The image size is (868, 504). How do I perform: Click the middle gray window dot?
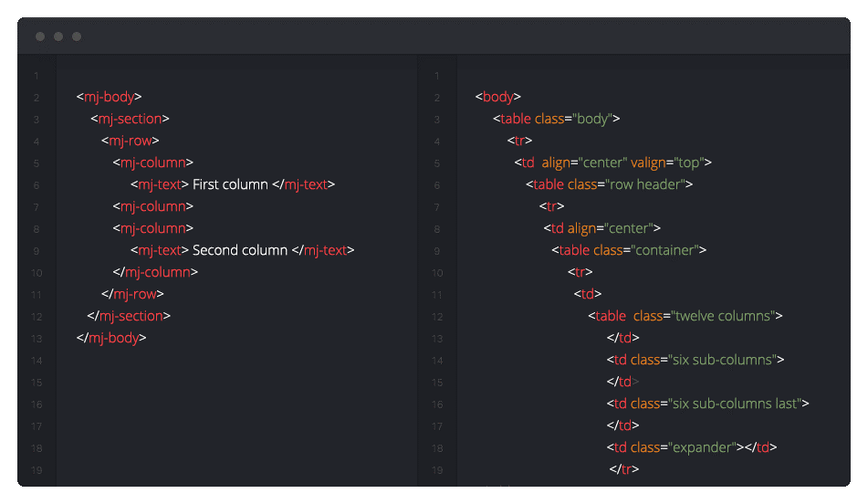(x=58, y=37)
